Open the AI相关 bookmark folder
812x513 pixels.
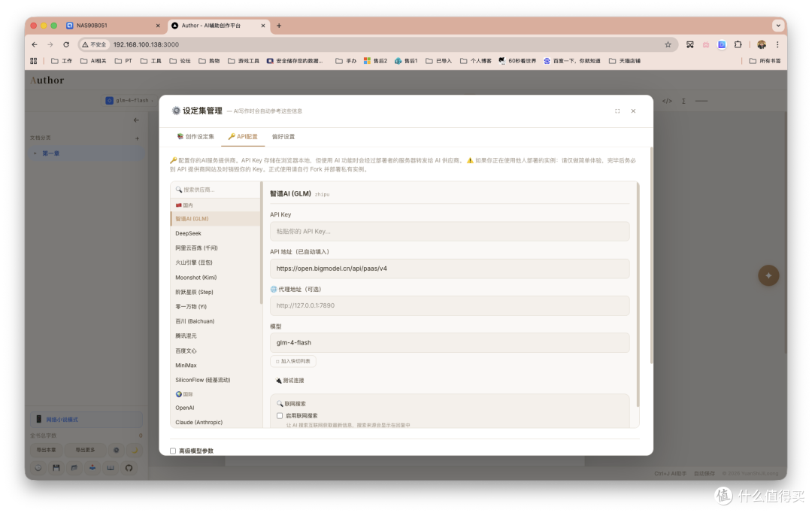(x=93, y=61)
